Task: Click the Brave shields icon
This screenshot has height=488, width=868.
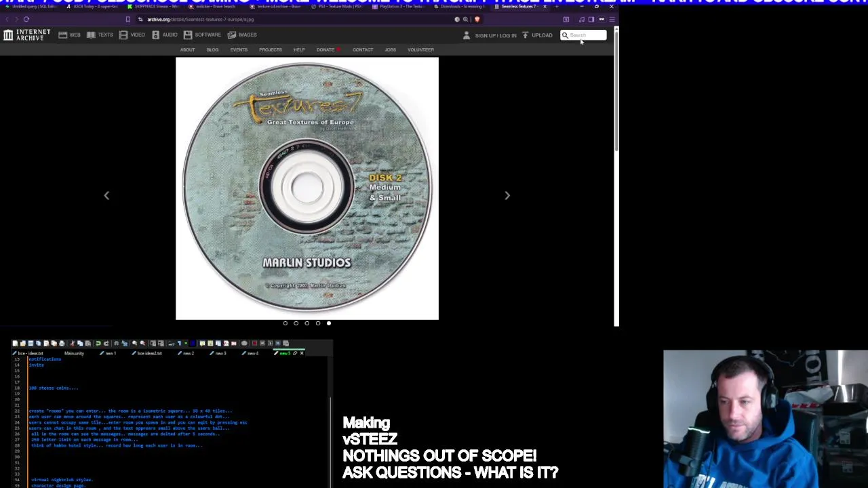Action: point(477,19)
